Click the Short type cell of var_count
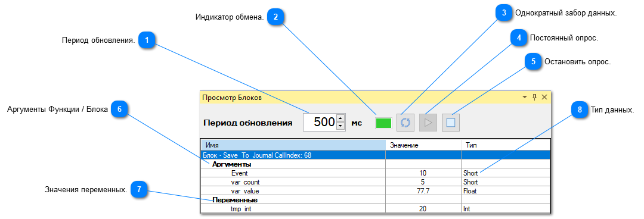The image size is (644, 219). pyautogui.click(x=505, y=182)
